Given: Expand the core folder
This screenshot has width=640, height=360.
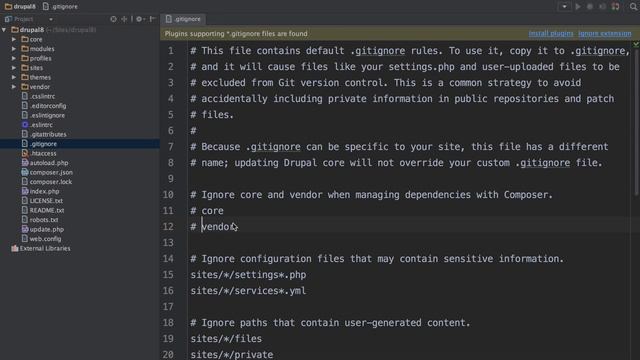Looking at the screenshot, I should coord(14,39).
